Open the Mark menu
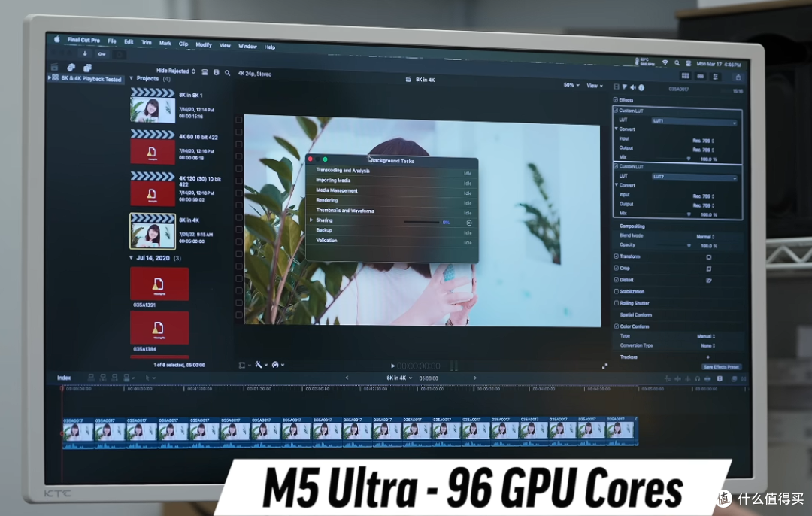This screenshot has width=812, height=516. click(165, 43)
